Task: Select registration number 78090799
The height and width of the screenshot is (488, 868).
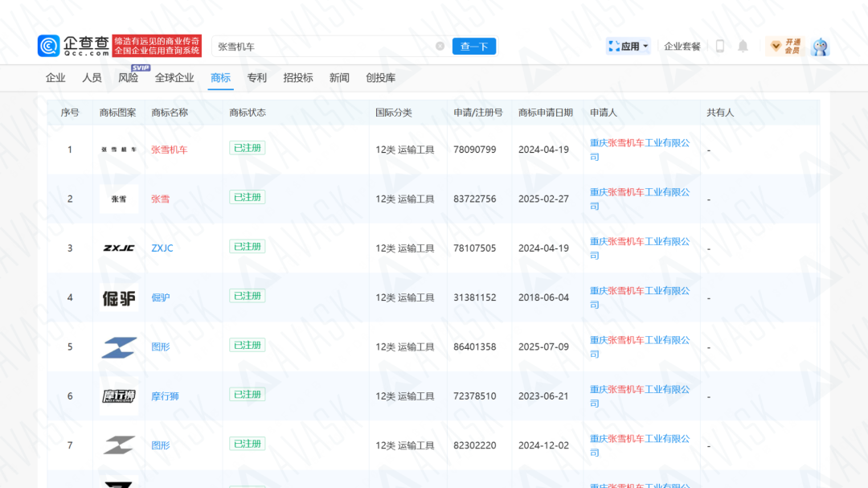Action: click(x=475, y=150)
